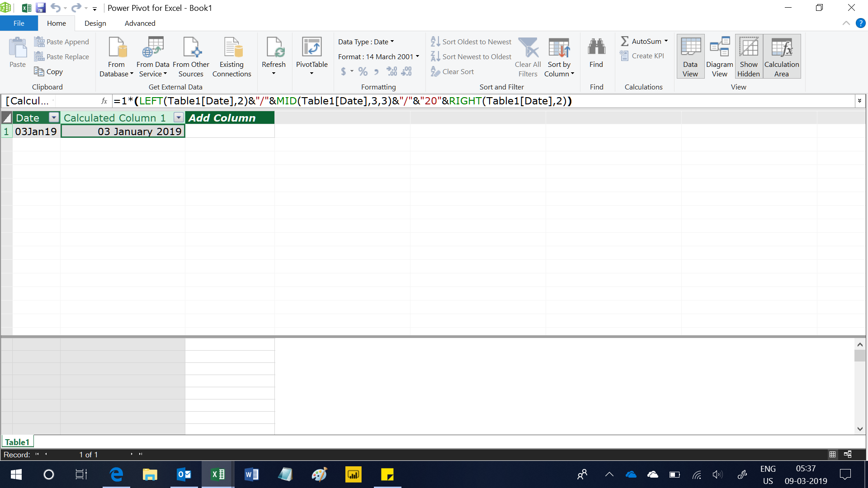This screenshot has width=868, height=488.
Task: Click inside the formula bar
Action: point(483,101)
